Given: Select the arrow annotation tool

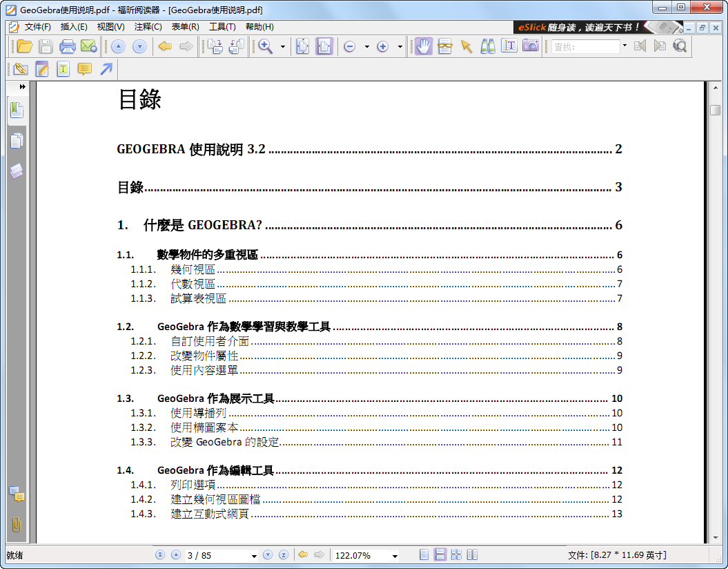Looking at the screenshot, I should click(x=106, y=69).
